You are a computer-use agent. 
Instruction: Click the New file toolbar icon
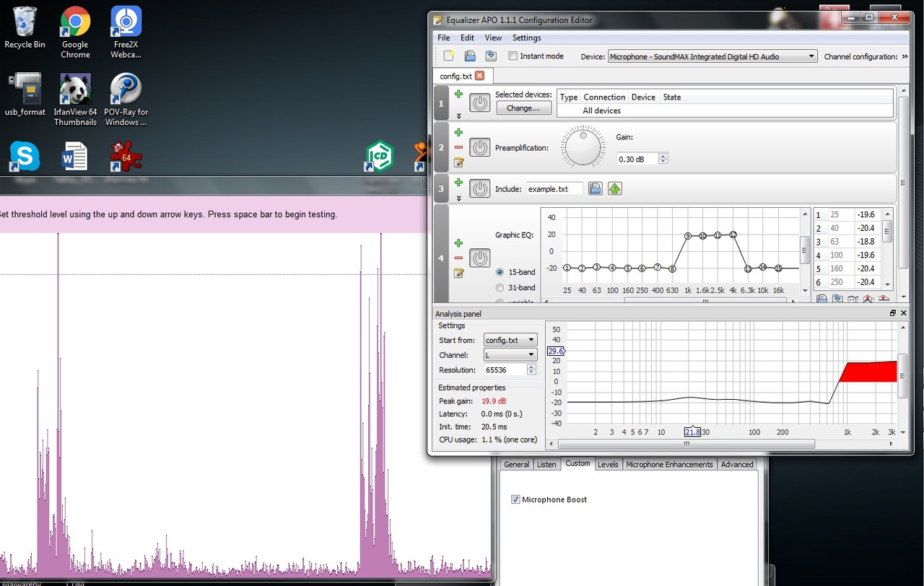click(x=449, y=56)
